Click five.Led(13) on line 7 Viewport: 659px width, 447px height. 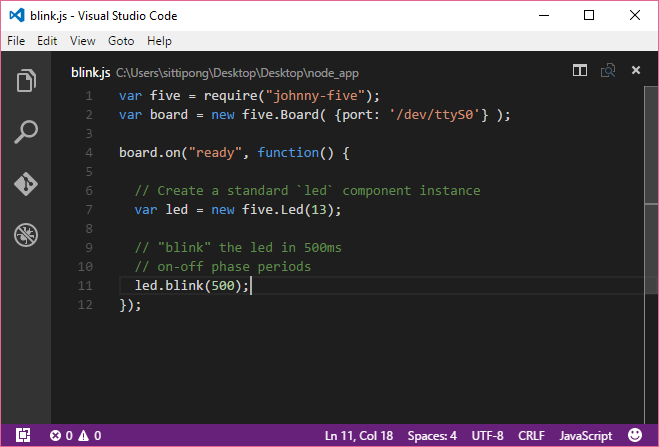point(287,209)
